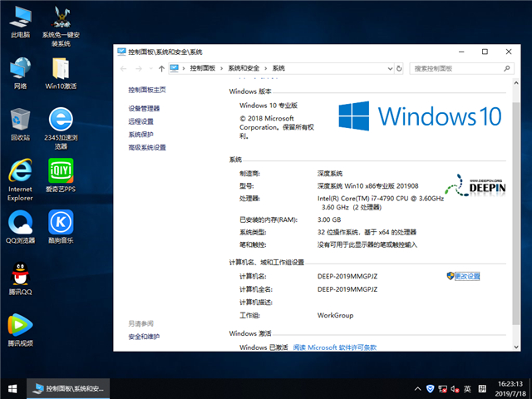This screenshot has height=399, width=532.
Task: Click the volume speaker tray icon
Action: (455, 389)
